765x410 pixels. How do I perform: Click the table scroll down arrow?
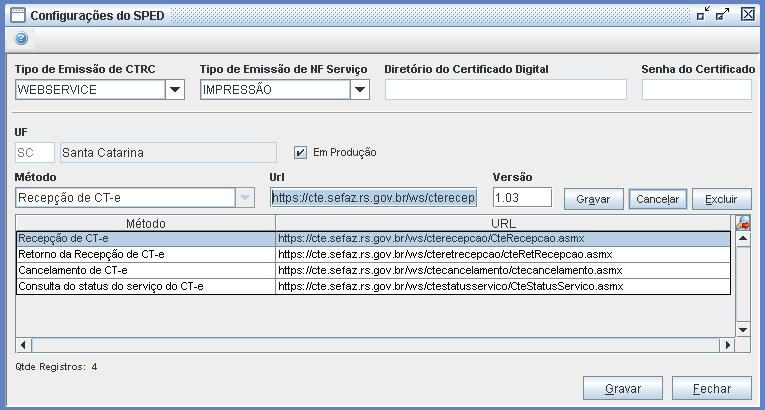(x=743, y=329)
